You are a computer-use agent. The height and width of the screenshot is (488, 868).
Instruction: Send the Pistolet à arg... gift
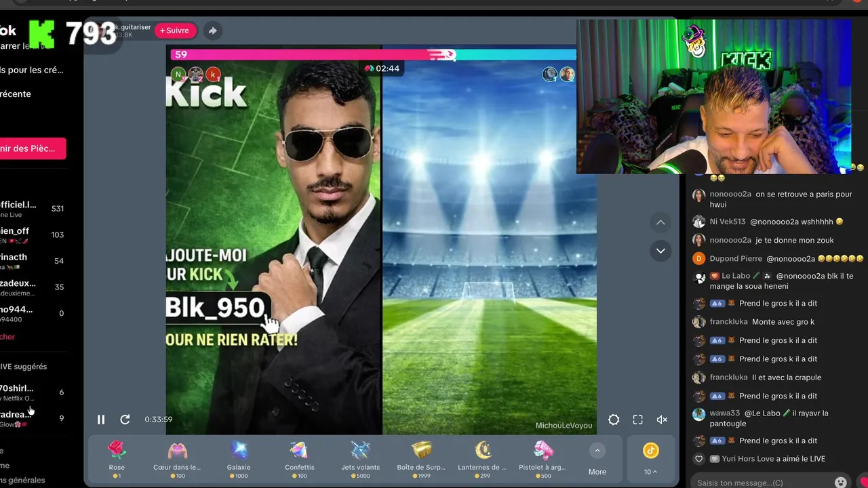coord(542,459)
